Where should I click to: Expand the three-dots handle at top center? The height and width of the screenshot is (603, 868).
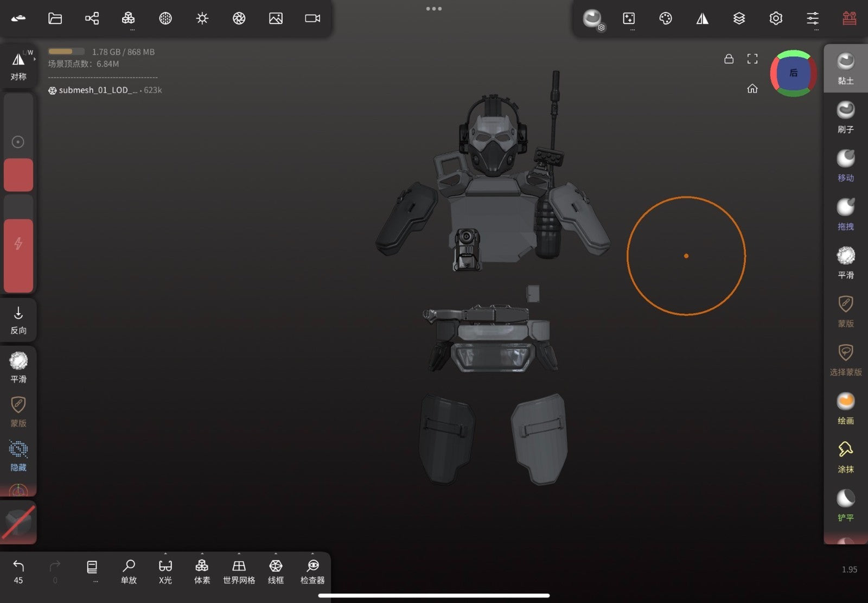tap(433, 9)
